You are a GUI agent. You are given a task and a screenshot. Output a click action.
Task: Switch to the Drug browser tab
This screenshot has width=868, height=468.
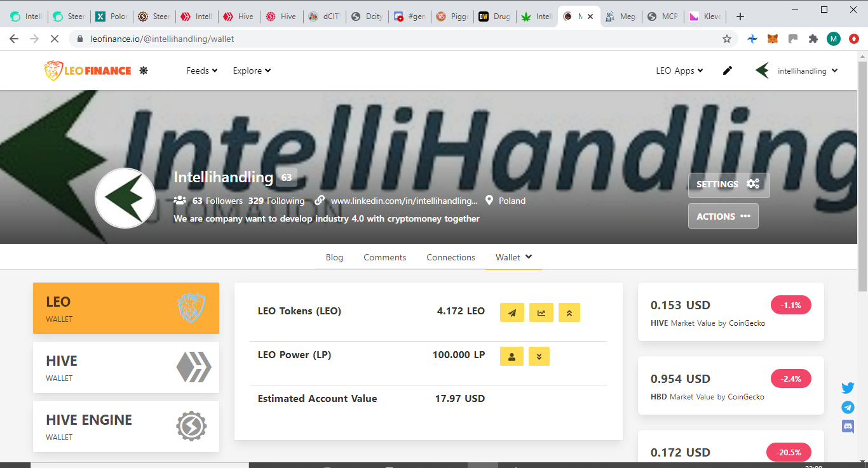point(494,17)
